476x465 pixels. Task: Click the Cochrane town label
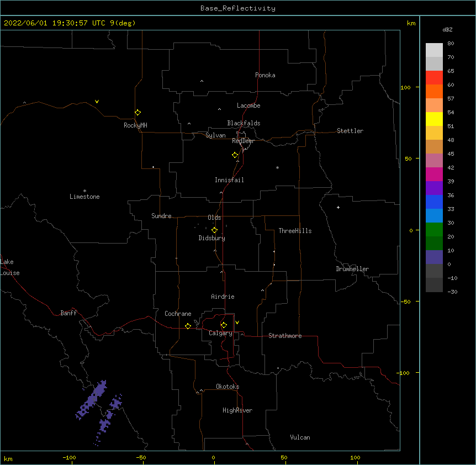(x=178, y=314)
